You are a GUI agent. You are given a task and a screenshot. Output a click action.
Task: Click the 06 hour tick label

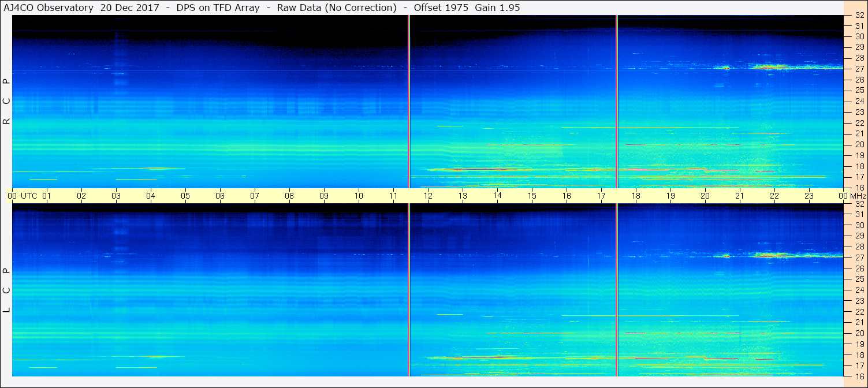click(220, 196)
